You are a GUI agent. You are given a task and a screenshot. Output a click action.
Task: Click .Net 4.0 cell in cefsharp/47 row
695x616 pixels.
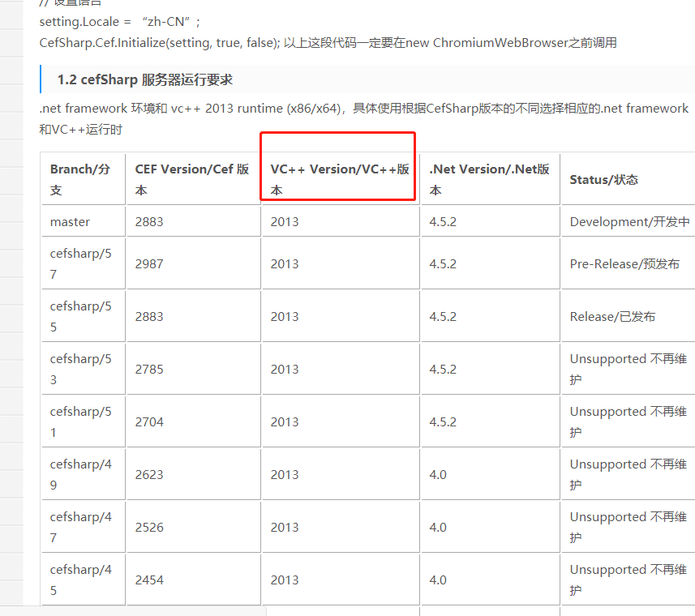490,527
